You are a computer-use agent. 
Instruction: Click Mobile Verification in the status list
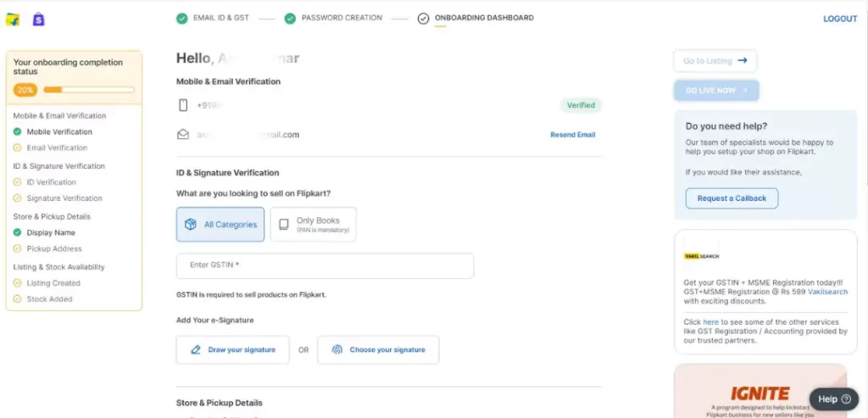coord(60,131)
